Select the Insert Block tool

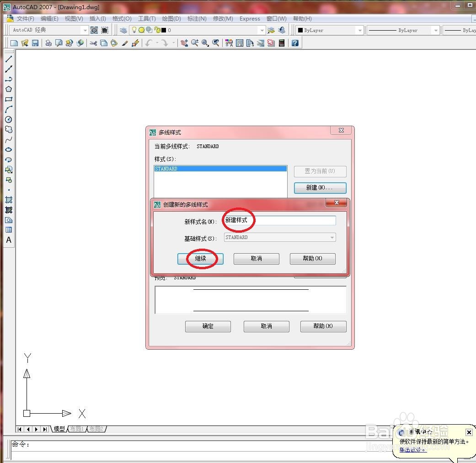pyautogui.click(x=9, y=170)
